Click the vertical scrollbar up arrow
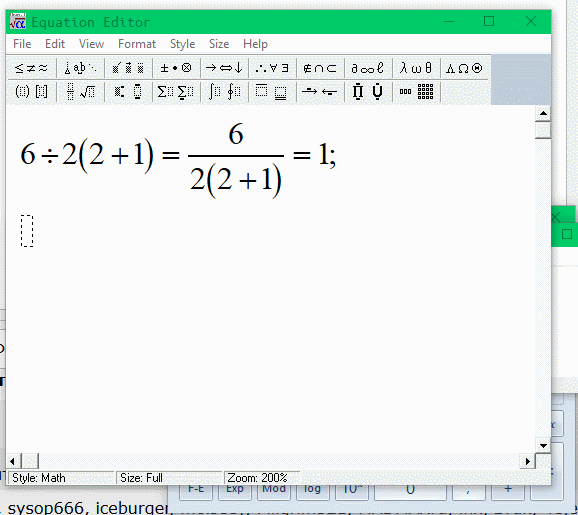The height and width of the screenshot is (515, 578). pyautogui.click(x=543, y=113)
